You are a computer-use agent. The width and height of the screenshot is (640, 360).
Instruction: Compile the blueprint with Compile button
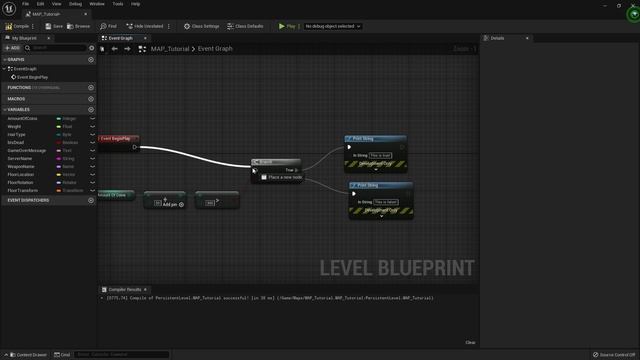[17, 26]
